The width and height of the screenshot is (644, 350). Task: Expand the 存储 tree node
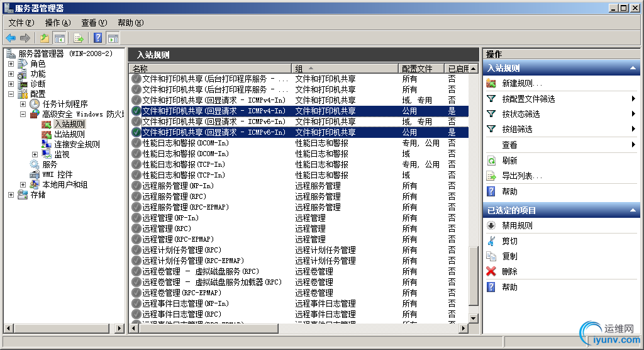pos(11,195)
